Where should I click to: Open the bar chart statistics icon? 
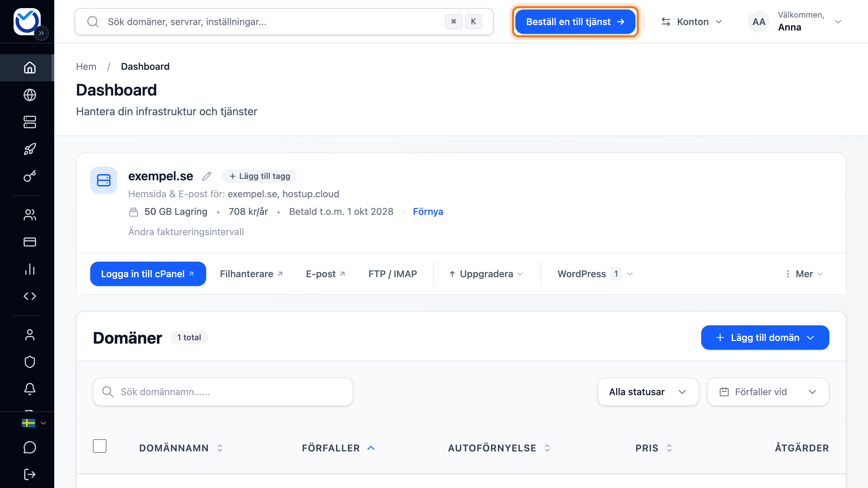(30, 269)
